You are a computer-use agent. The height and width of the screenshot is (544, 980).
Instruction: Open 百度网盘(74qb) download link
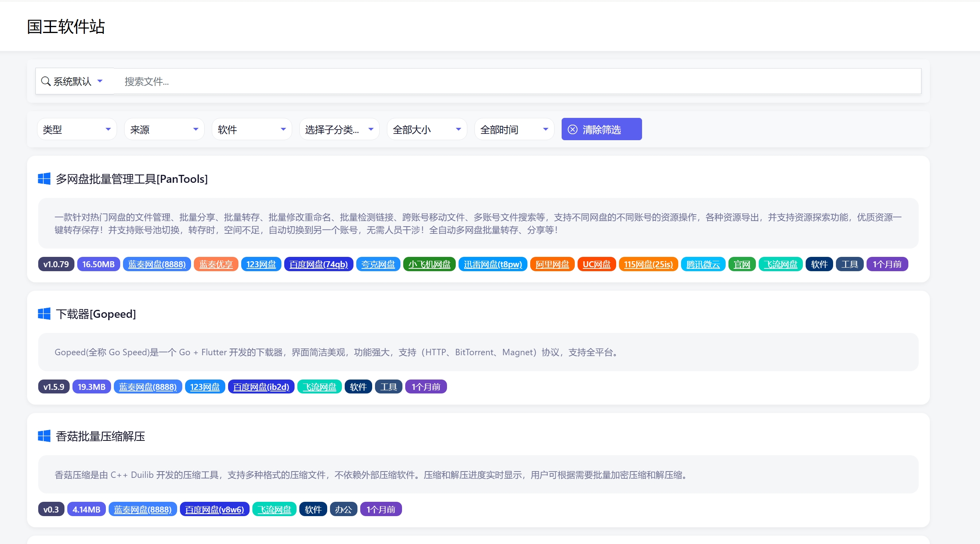(319, 264)
